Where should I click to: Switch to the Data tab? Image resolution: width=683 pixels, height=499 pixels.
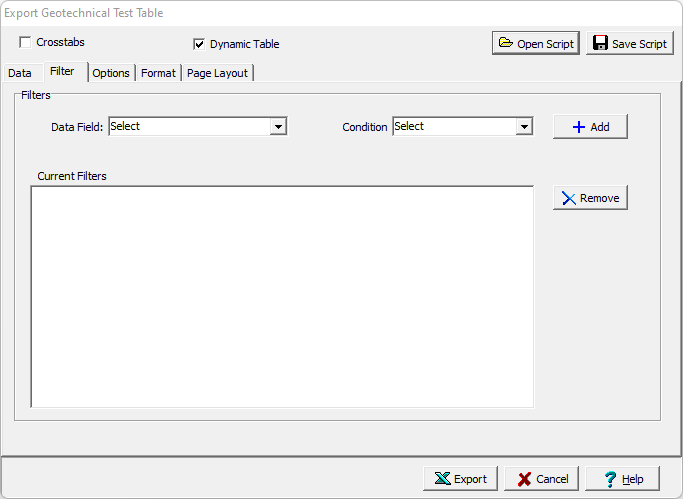pos(20,73)
